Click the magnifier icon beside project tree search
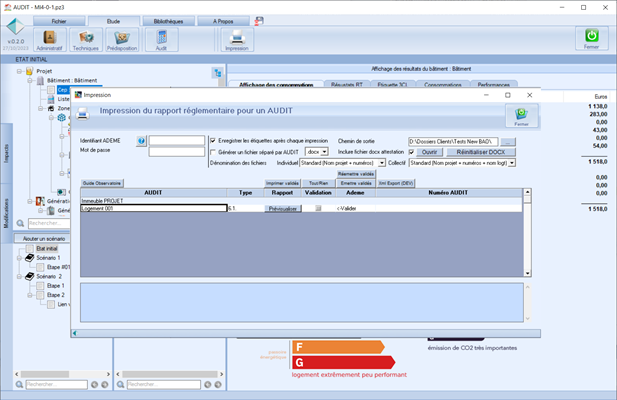Image resolution: width=617 pixels, height=400 pixels. pyautogui.click(x=20, y=223)
